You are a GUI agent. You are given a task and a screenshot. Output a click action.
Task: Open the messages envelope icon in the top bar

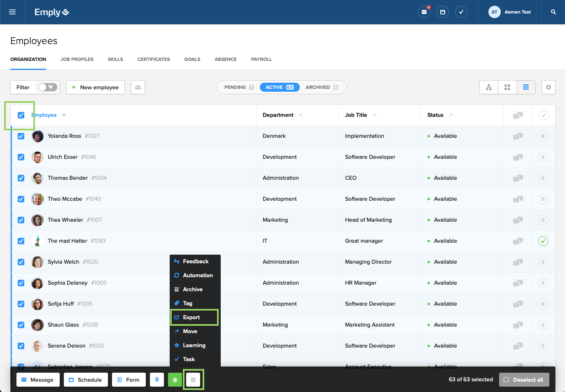coord(424,12)
